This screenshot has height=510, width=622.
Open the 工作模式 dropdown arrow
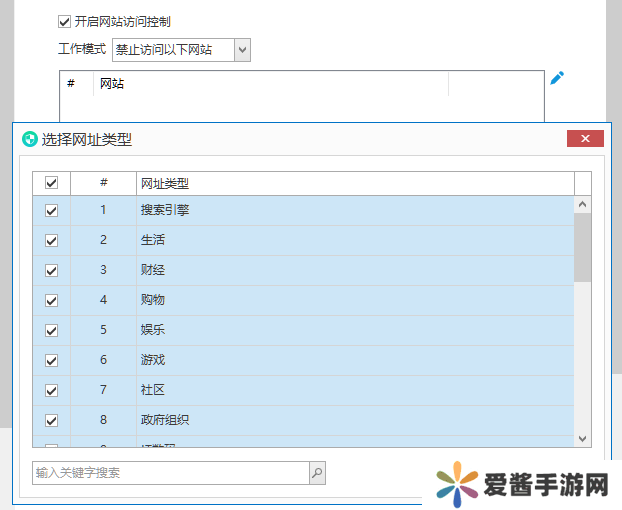tap(242, 49)
